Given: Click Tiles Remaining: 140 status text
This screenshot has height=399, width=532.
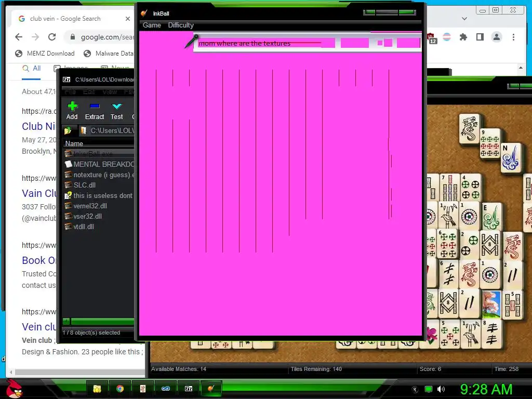Looking at the screenshot, I should point(316,369).
